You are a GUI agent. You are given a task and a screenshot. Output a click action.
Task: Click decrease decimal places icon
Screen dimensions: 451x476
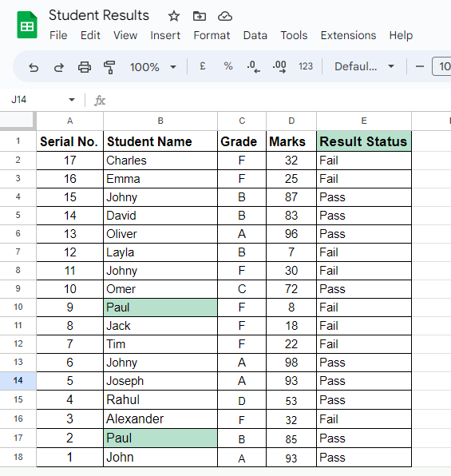(253, 66)
